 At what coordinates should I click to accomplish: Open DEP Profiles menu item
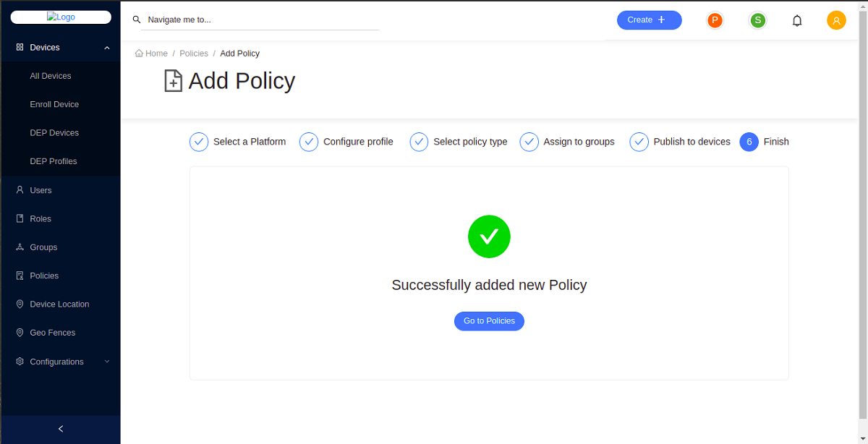(x=54, y=161)
